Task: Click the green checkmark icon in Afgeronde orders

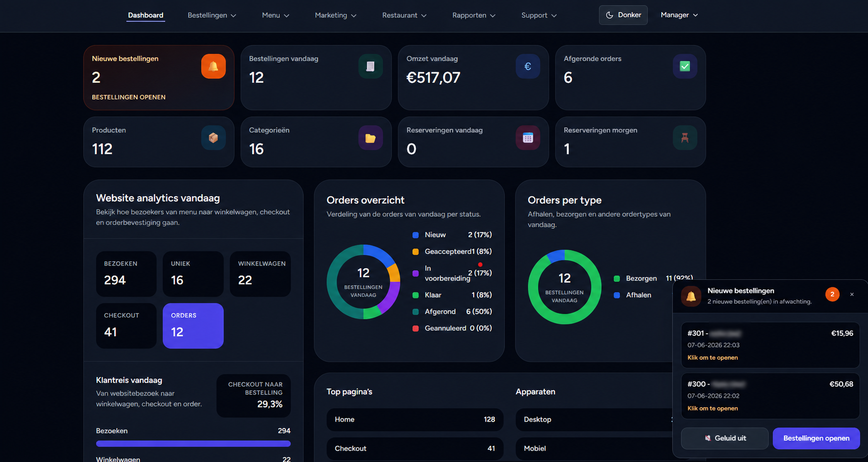Action: point(685,66)
